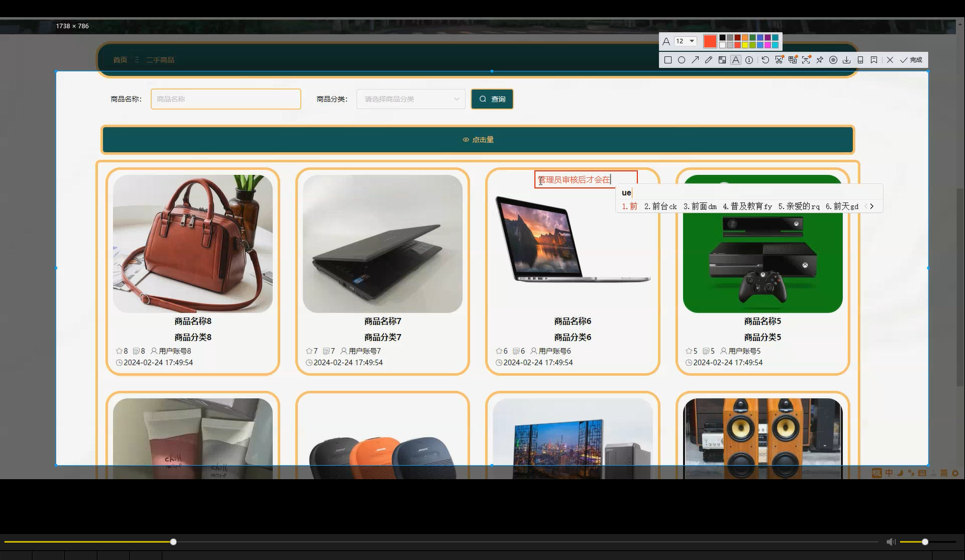Pick the orange color swatch
965x560 pixels.
pos(745,38)
